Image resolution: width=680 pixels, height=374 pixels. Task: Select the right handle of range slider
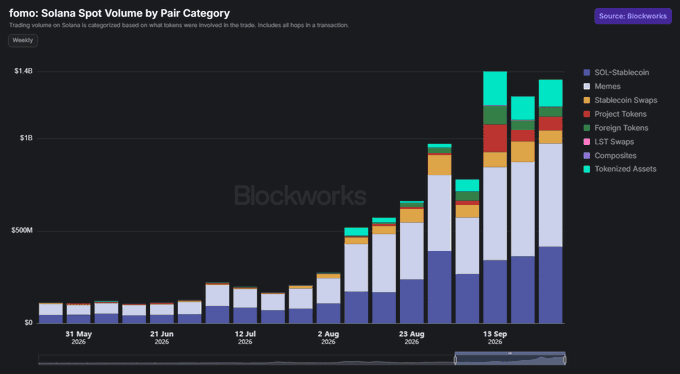565,360
